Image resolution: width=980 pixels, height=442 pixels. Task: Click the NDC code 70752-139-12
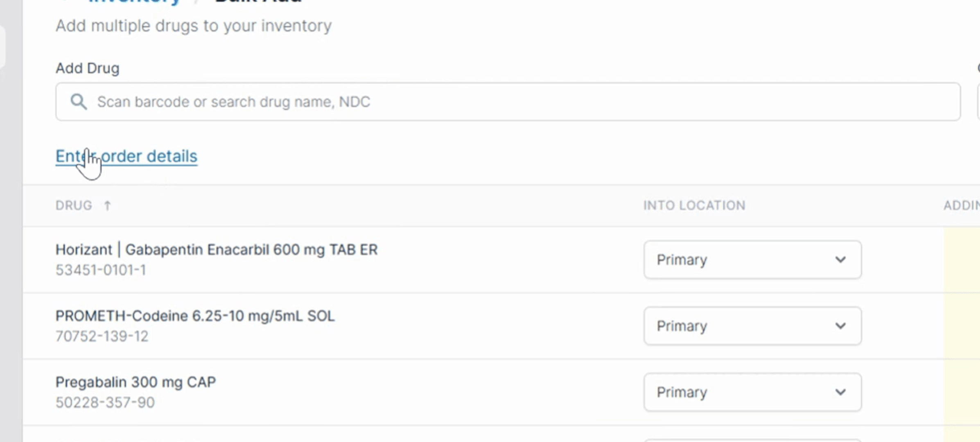point(102,336)
